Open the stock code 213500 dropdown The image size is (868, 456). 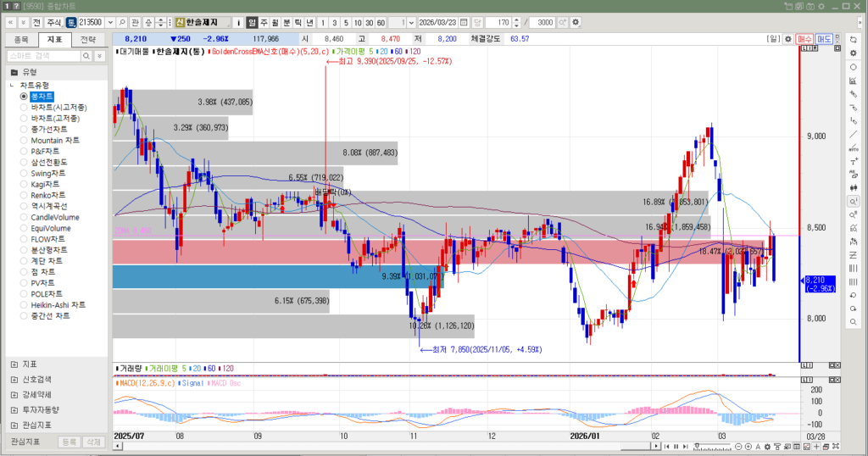[x=109, y=22]
